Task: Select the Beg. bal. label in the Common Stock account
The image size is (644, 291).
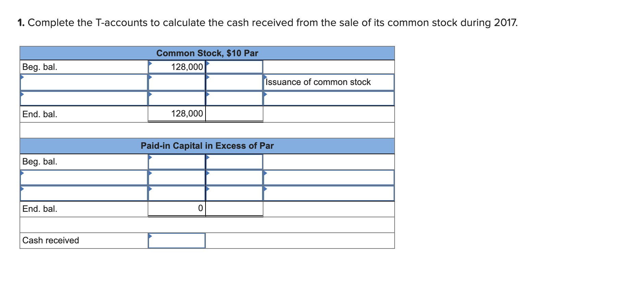Action: point(39,67)
